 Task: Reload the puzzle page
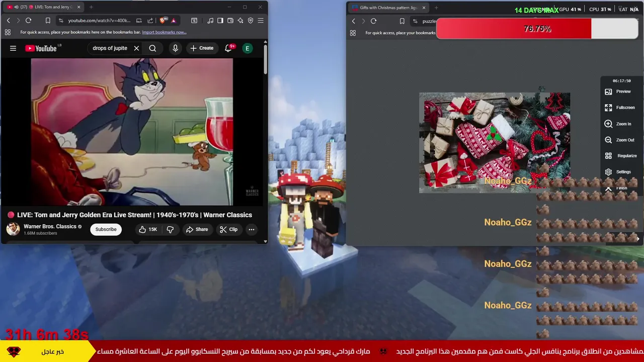click(373, 21)
